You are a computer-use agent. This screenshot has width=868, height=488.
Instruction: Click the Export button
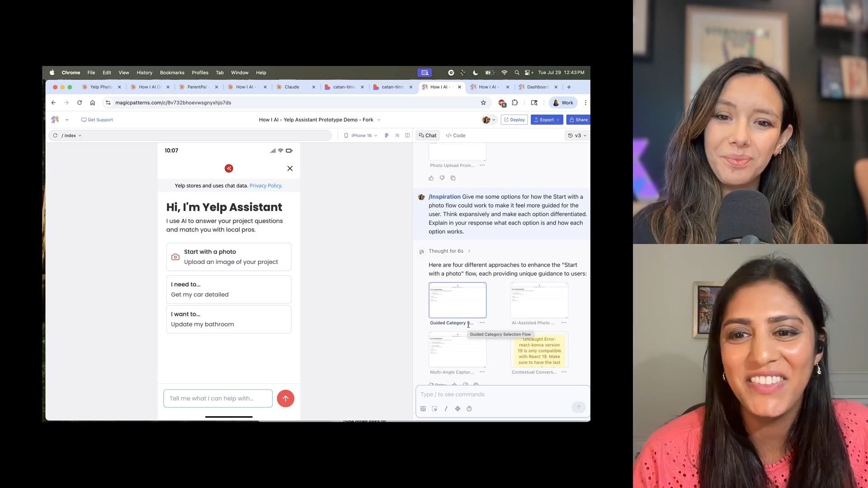tap(547, 120)
